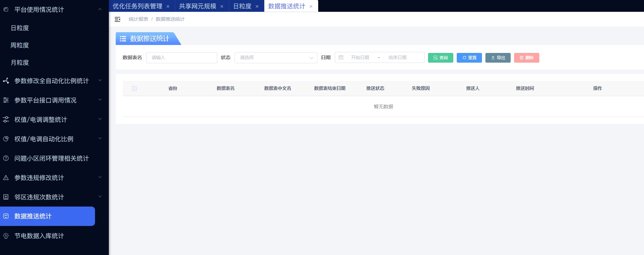Click the 参数平台接口调用情况 sliders icon
This screenshot has width=644, height=255.
tap(6, 100)
